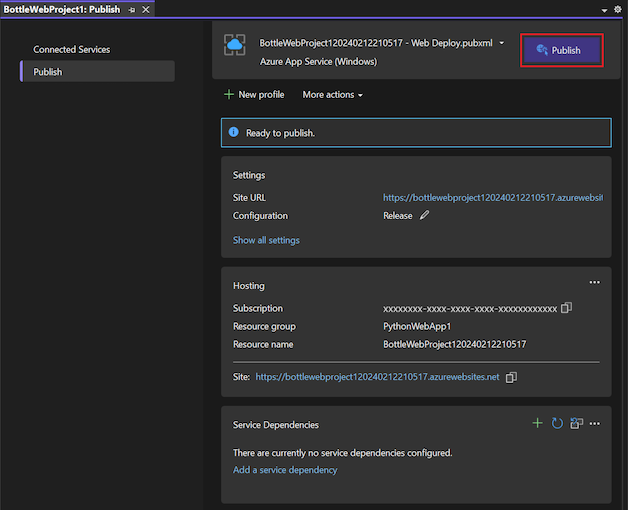The width and height of the screenshot is (628, 510).
Task: Click the Ready to publish message text
Action: 280,133
